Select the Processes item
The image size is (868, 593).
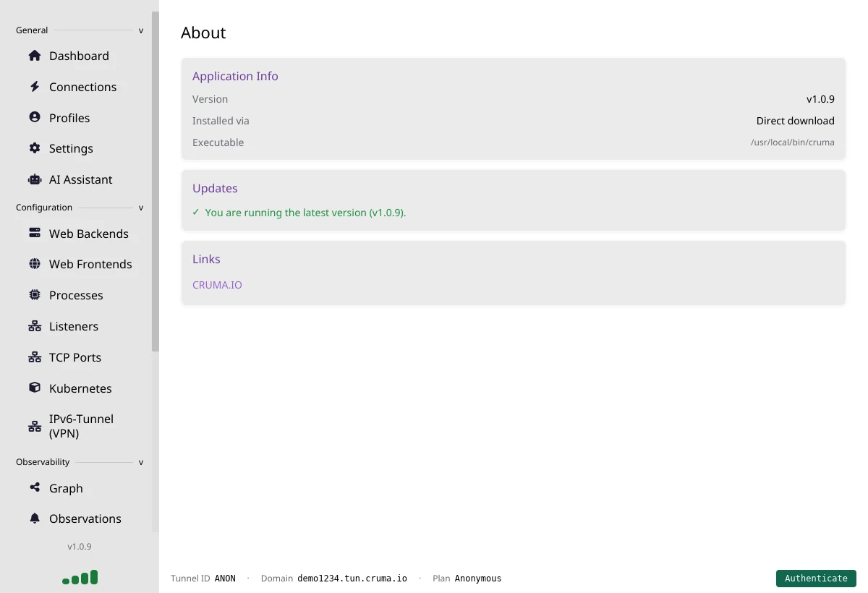[76, 295]
